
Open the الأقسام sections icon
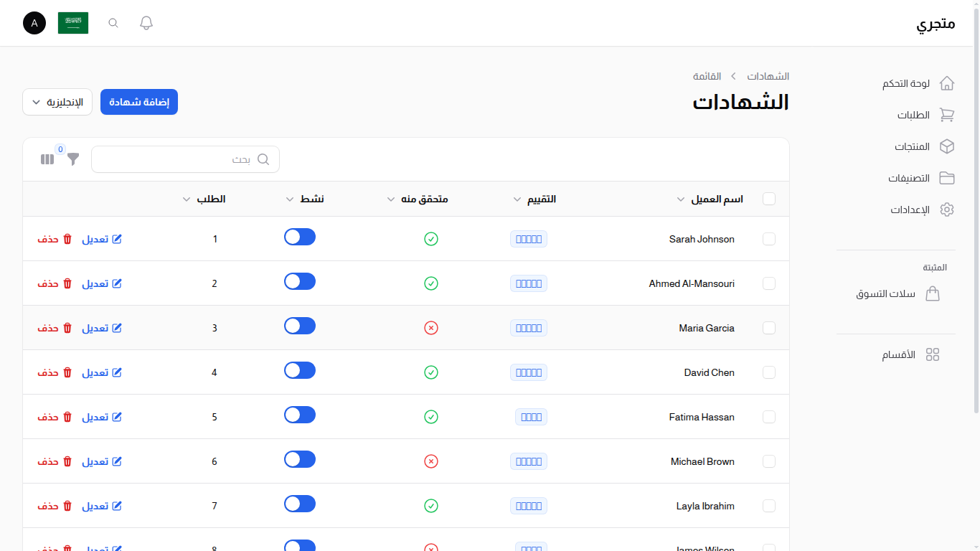[x=933, y=354]
